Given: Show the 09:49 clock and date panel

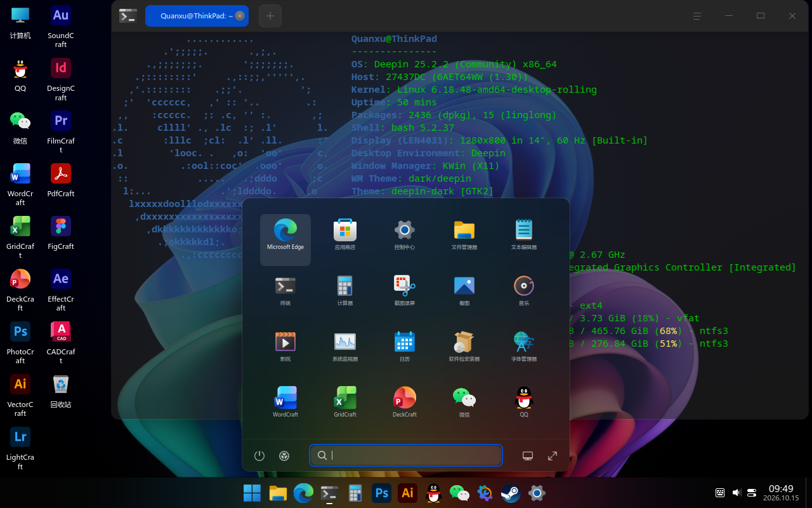Looking at the screenshot, I should pyautogui.click(x=781, y=493).
